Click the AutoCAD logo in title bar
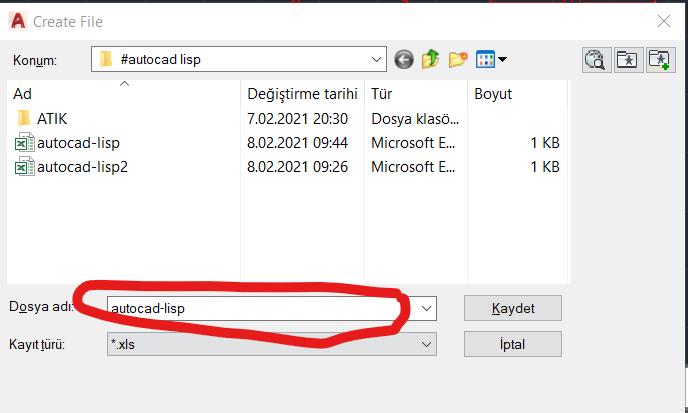This screenshot has width=688, height=413. (18, 21)
